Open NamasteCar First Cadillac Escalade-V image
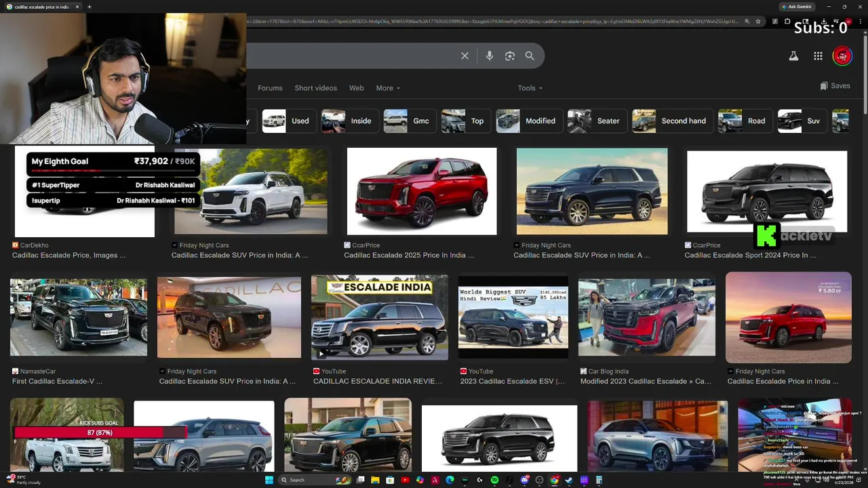This screenshot has height=488, width=868. (79, 317)
